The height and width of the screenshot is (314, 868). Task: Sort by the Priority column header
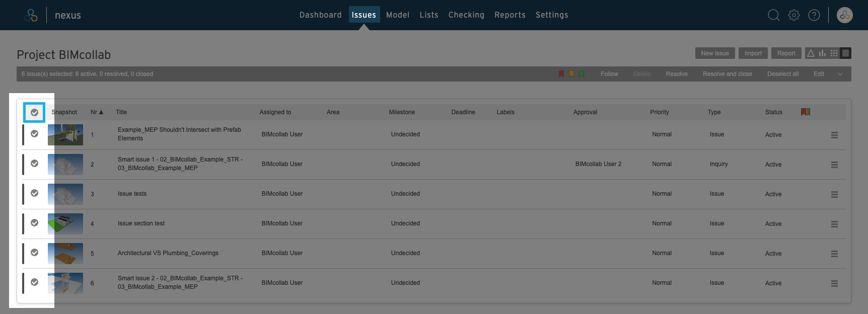pos(660,112)
